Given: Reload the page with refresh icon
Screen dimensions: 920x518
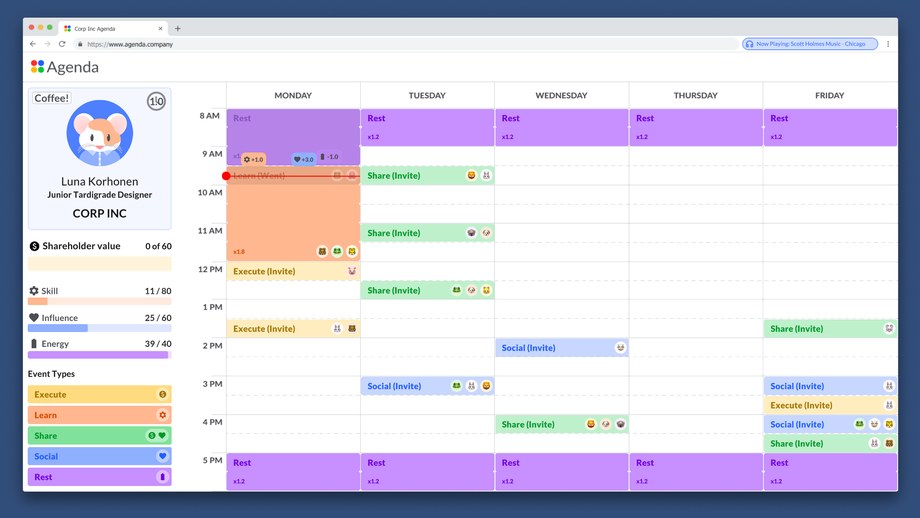Looking at the screenshot, I should [62, 44].
